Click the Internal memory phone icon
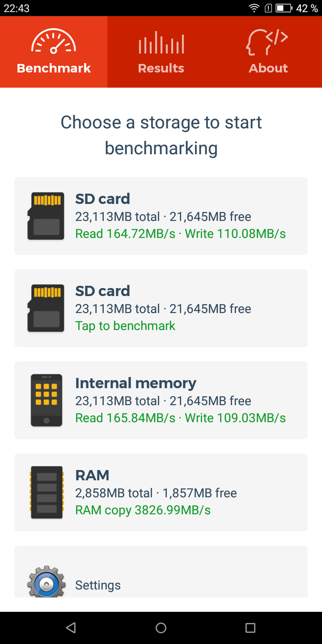Screen dimensions: 322x644 [47, 400]
